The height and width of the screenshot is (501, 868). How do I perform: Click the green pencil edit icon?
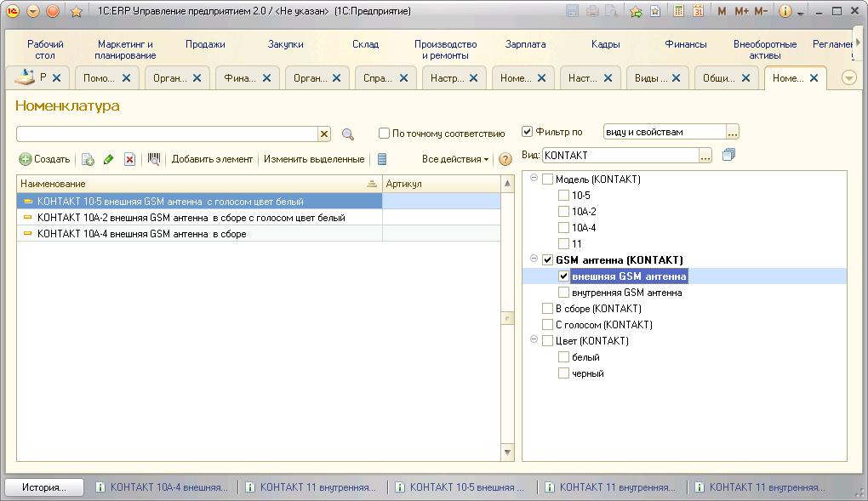[108, 159]
